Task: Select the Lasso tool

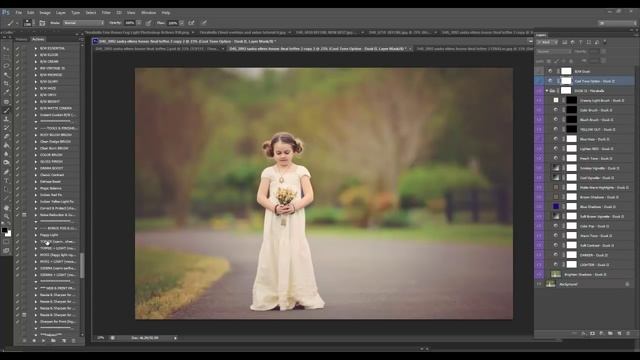Action: coord(6,66)
